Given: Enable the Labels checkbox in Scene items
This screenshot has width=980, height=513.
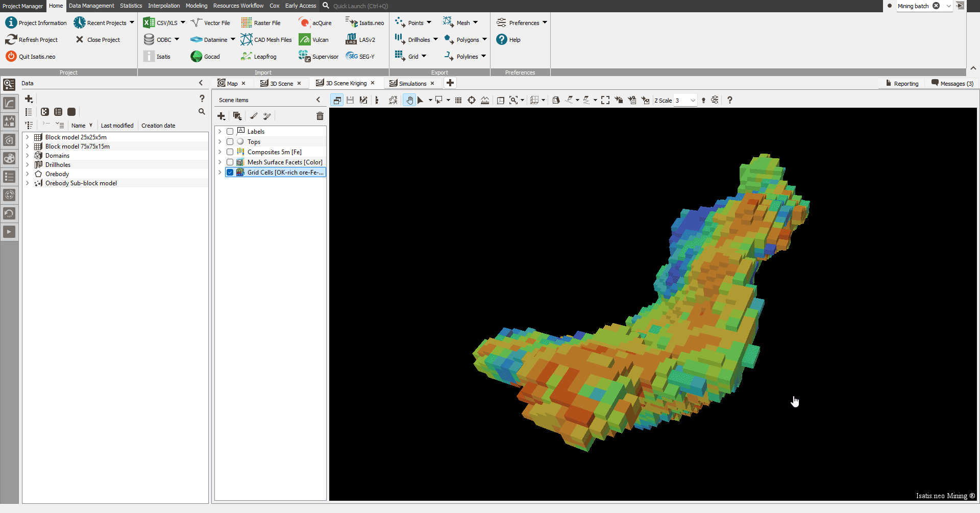Looking at the screenshot, I should click(x=230, y=131).
